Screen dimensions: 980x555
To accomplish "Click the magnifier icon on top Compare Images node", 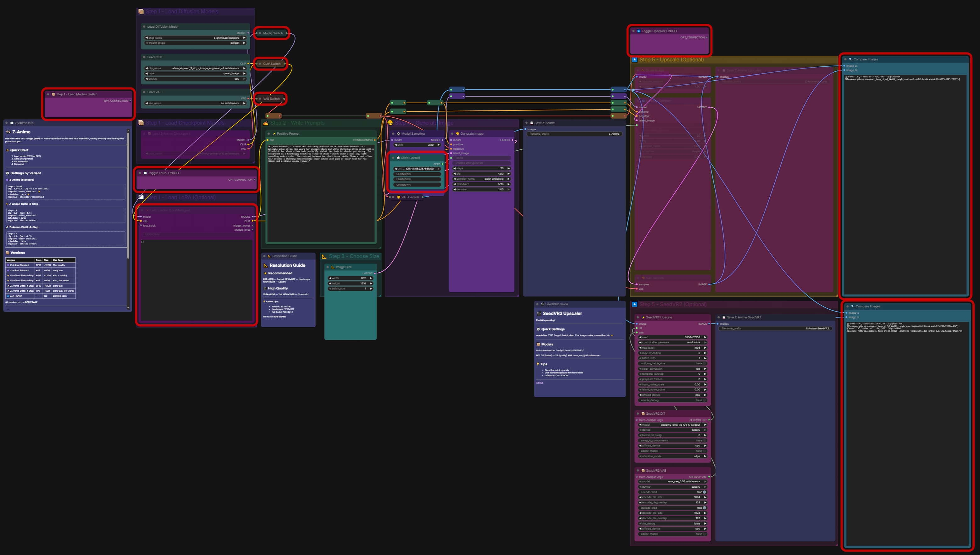I will [850, 59].
